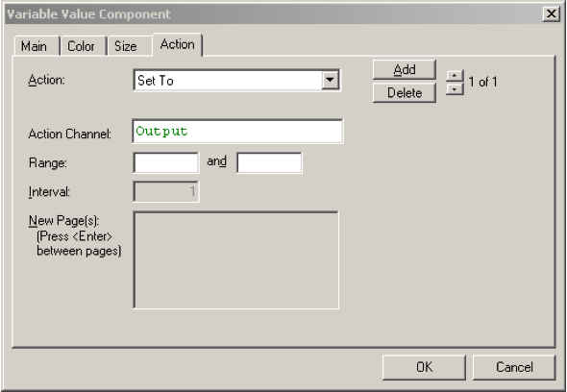
Task: Click inside the New Page(s) text area
Action: click(x=235, y=260)
